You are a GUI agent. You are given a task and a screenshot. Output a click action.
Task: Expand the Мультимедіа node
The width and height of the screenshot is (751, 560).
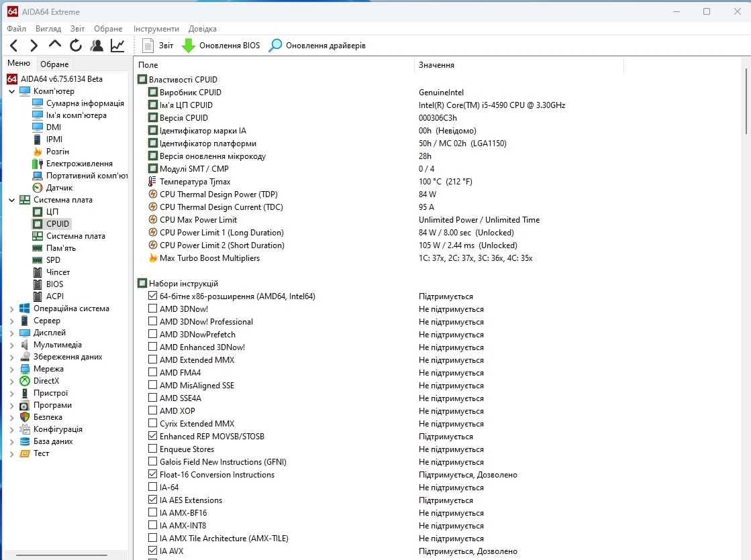pyautogui.click(x=11, y=345)
